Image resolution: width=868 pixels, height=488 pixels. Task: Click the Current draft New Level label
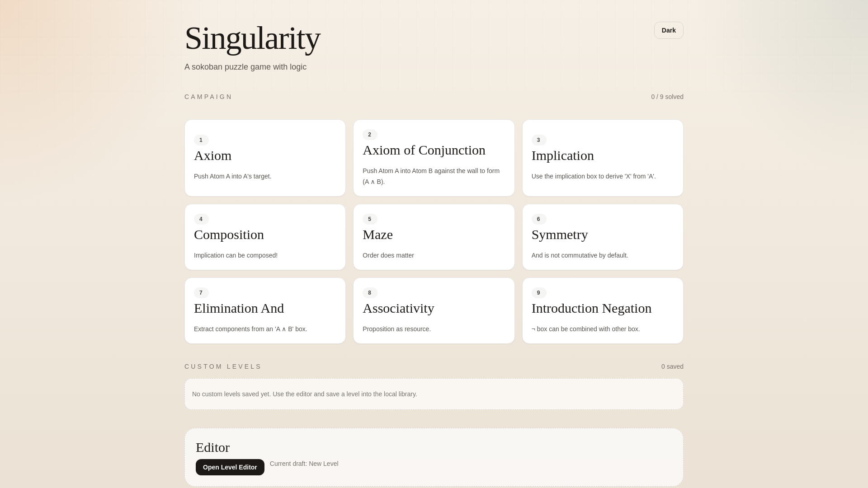point(304,464)
